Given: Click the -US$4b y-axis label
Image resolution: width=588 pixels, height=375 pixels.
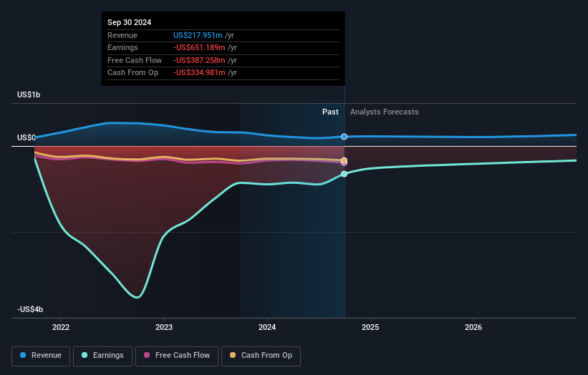Looking at the screenshot, I should (30, 309).
